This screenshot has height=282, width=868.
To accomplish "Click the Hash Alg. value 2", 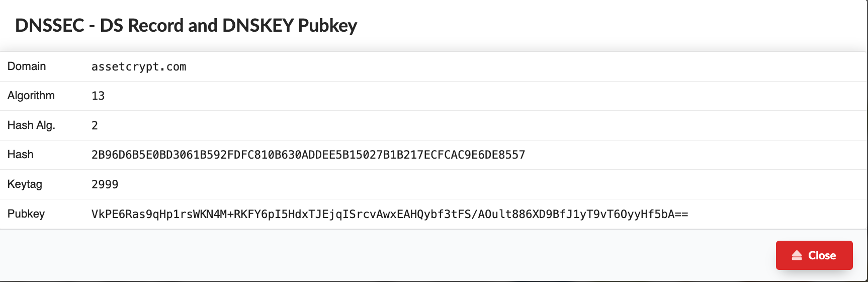I will pos(95,125).
